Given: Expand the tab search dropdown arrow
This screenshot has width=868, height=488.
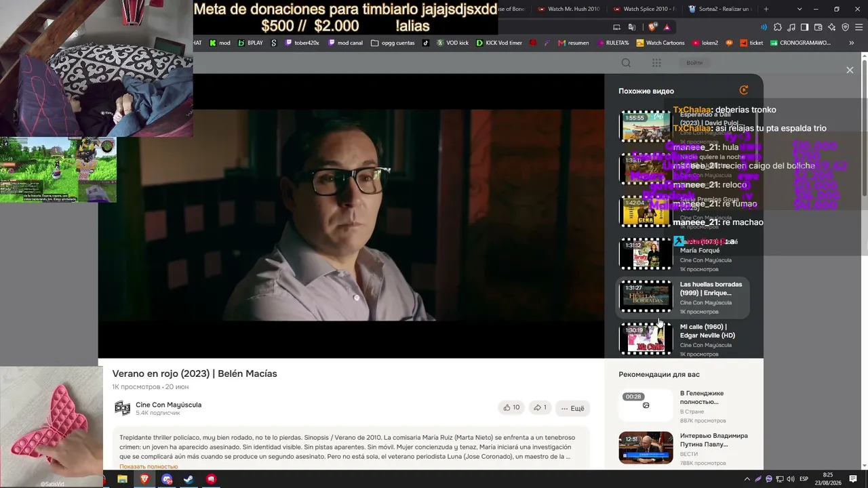Looking at the screenshot, I should point(800,9).
